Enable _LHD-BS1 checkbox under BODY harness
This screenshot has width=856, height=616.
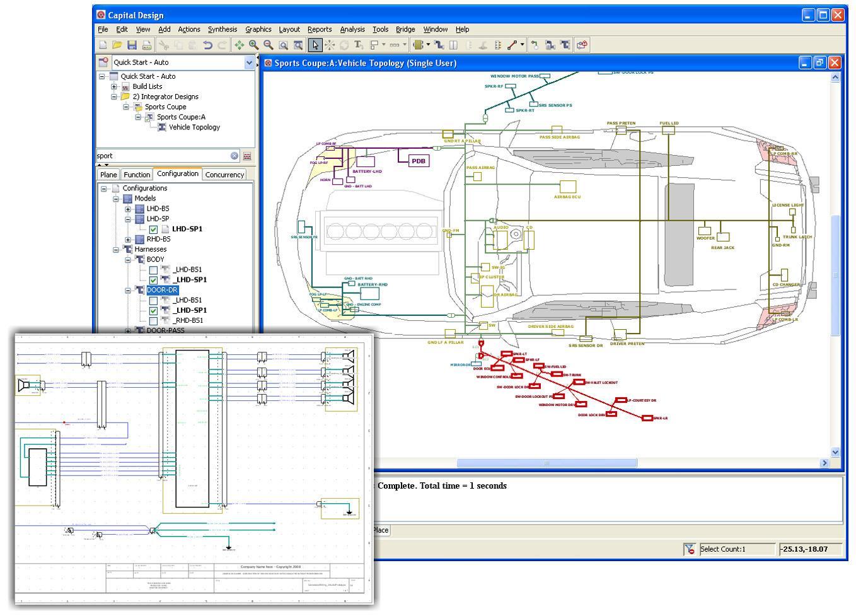coord(153,270)
